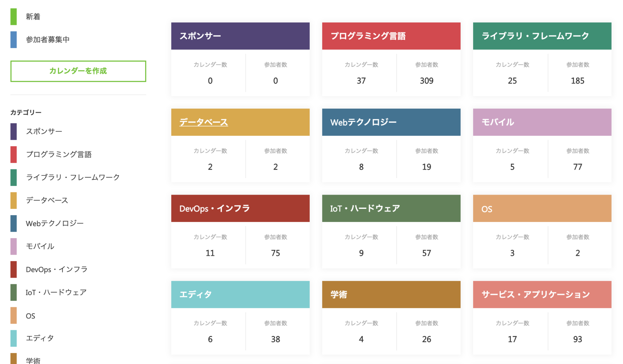This screenshot has height=364, width=623.
Task: Click the 参加者数 count on DevOps・インフラ card
Action: click(x=275, y=253)
